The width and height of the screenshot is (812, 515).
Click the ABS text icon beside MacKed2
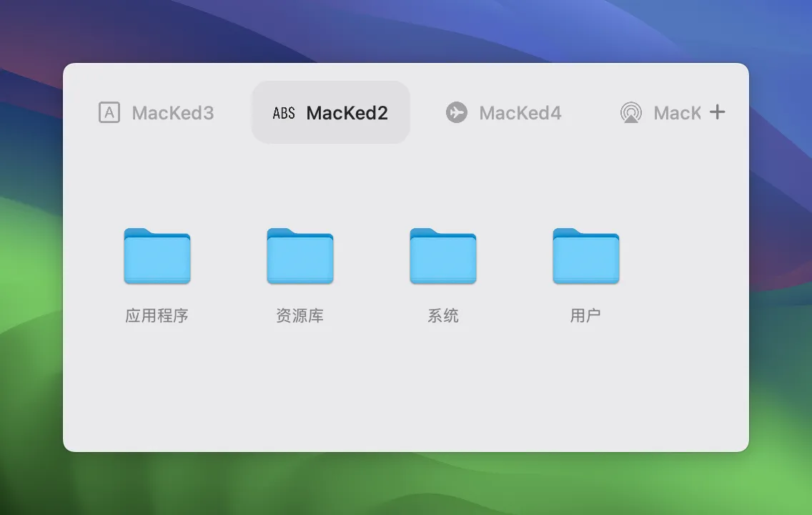284,113
